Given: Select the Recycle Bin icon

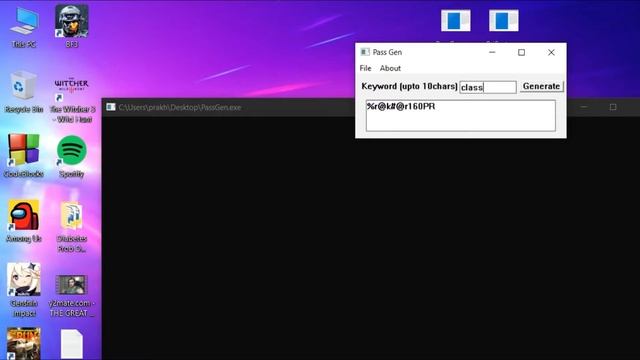Looking at the screenshot, I should click(24, 92).
